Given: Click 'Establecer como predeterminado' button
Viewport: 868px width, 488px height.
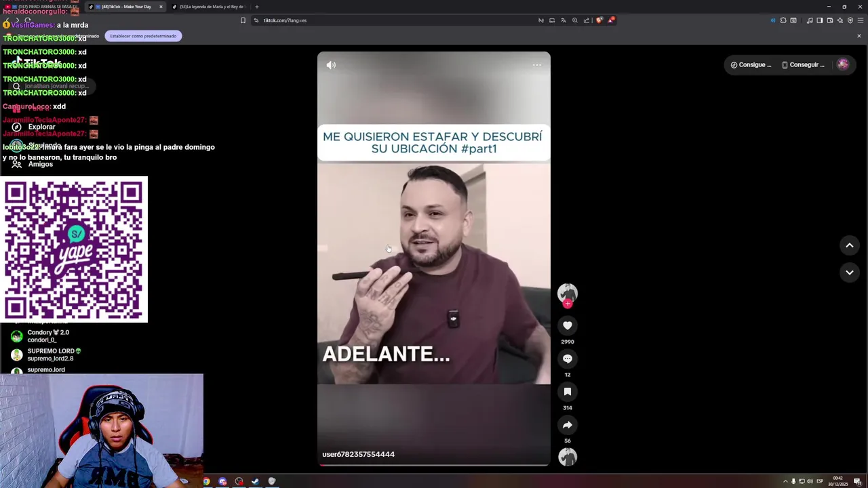Looking at the screenshot, I should (143, 36).
